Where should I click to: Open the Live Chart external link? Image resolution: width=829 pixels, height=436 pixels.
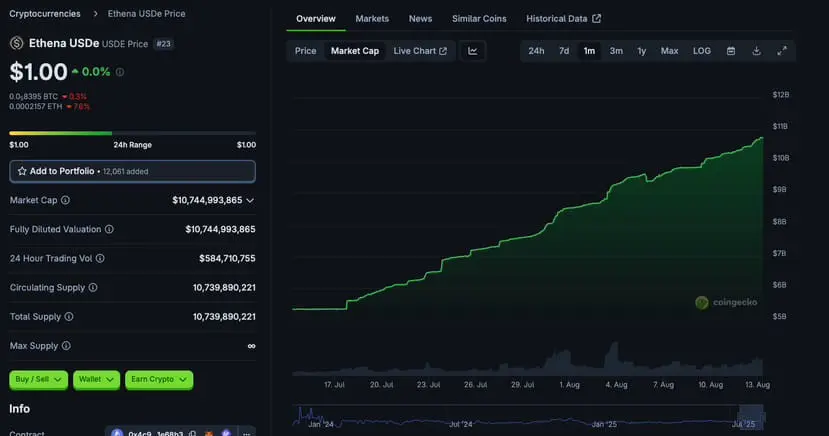[x=420, y=51]
